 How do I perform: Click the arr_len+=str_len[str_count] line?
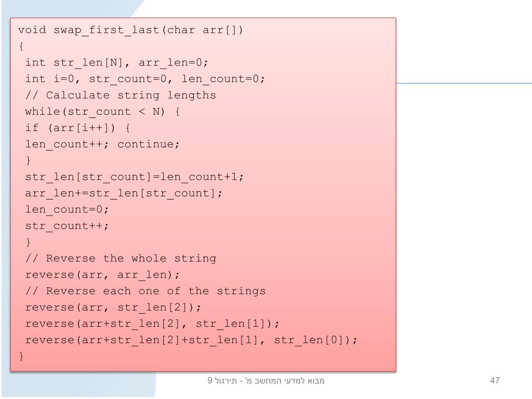[124, 193]
